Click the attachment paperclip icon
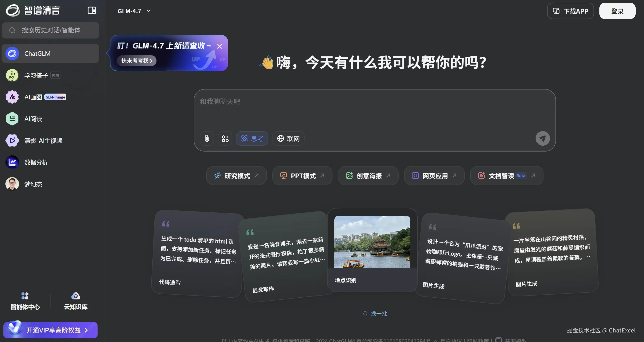 (207, 138)
